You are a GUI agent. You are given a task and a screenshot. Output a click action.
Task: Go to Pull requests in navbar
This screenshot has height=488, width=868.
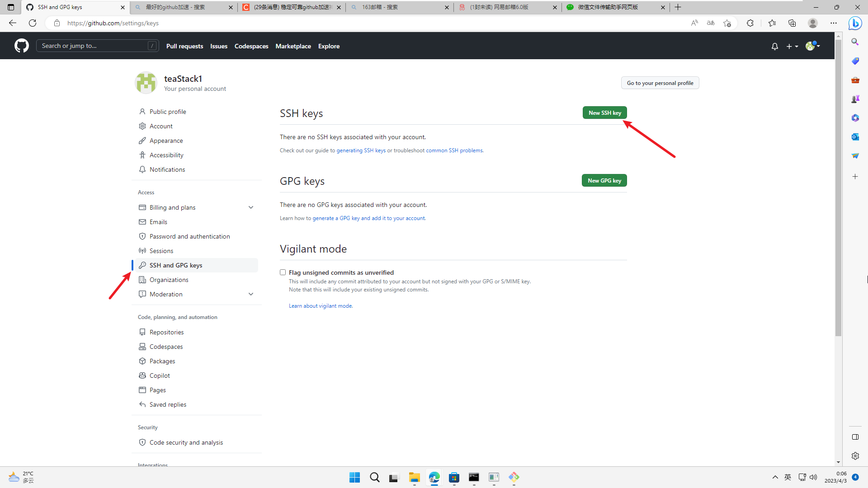click(184, 46)
